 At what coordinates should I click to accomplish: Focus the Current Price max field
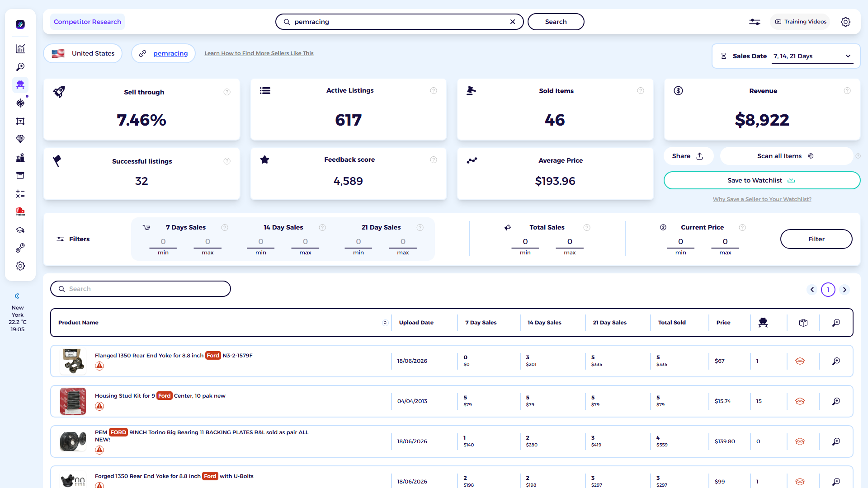point(725,242)
